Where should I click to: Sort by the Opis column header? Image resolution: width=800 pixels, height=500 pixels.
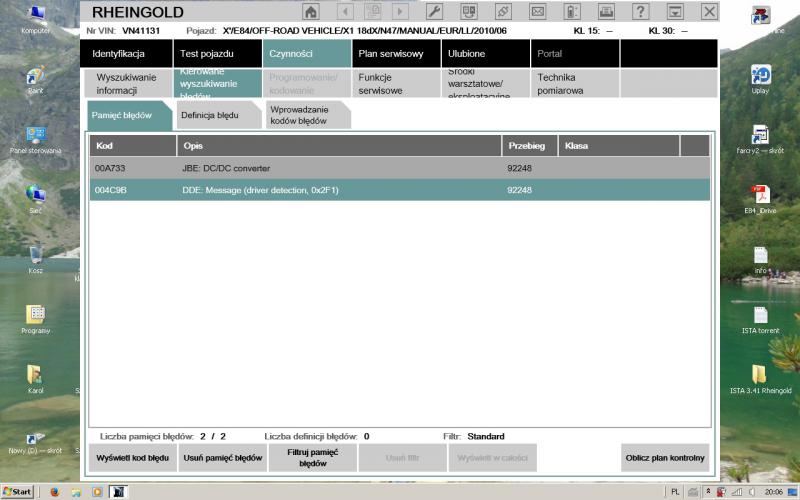pyautogui.click(x=339, y=146)
